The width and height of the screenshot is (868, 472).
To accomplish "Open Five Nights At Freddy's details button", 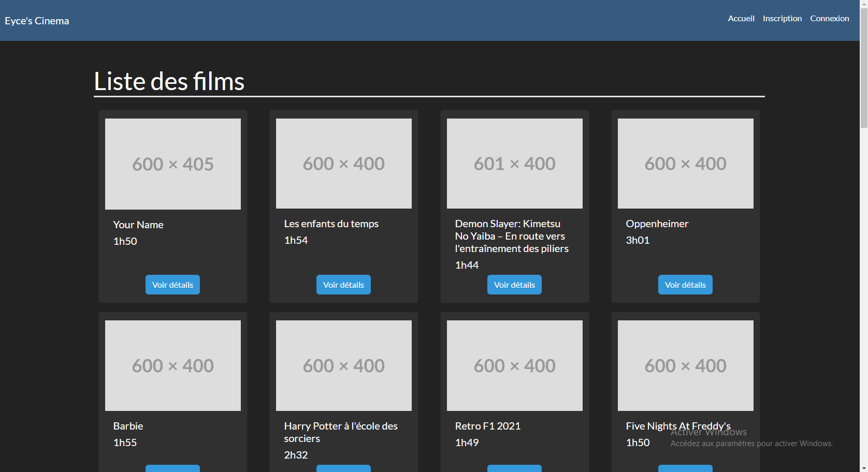I will pyautogui.click(x=685, y=469).
